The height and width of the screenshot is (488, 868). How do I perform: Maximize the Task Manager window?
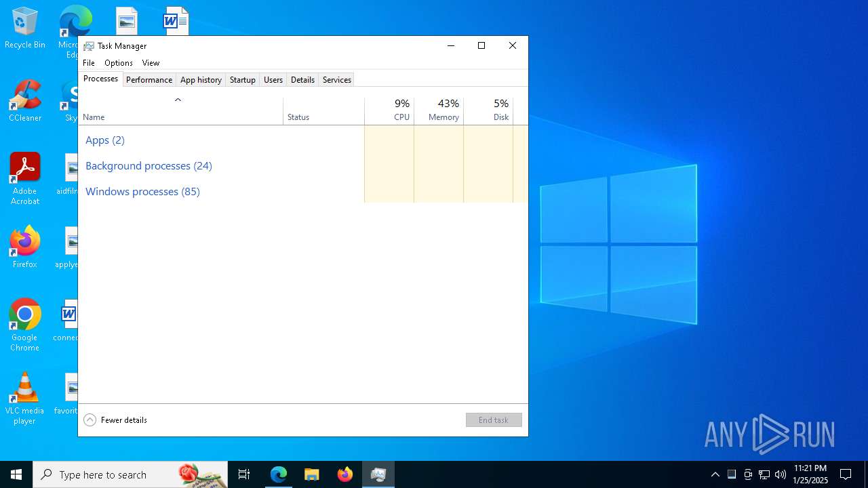tap(481, 45)
